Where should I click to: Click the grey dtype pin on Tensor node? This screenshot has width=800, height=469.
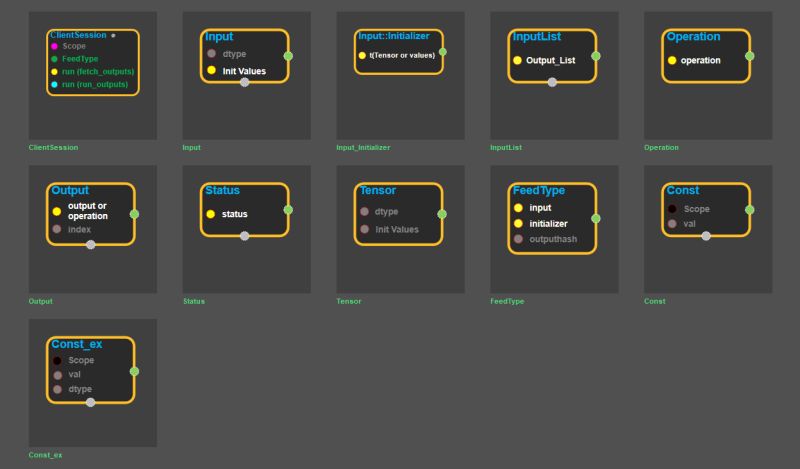364,211
